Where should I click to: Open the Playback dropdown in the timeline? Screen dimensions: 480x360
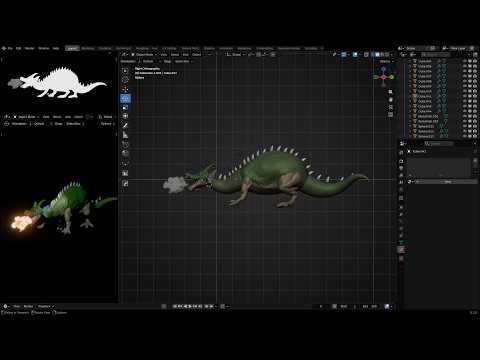click(45, 306)
